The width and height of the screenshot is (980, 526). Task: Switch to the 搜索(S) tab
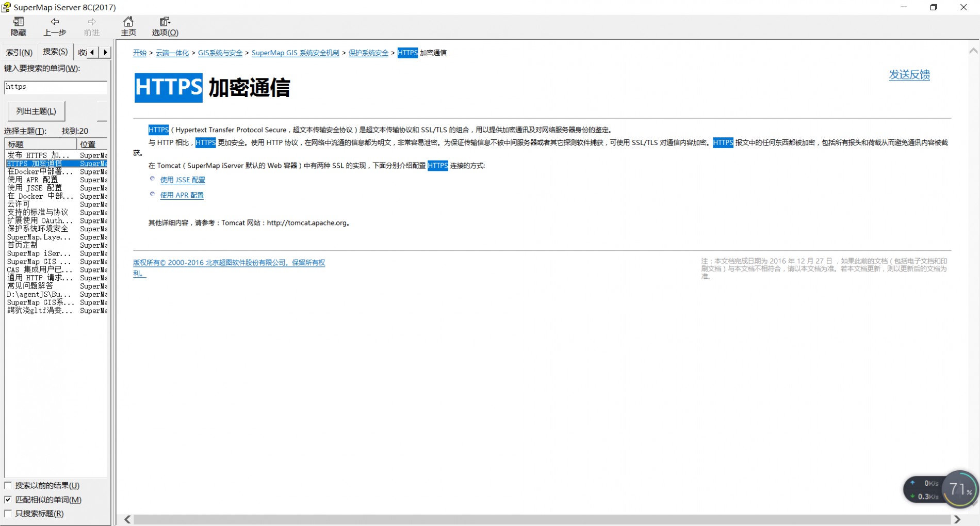tap(55, 52)
